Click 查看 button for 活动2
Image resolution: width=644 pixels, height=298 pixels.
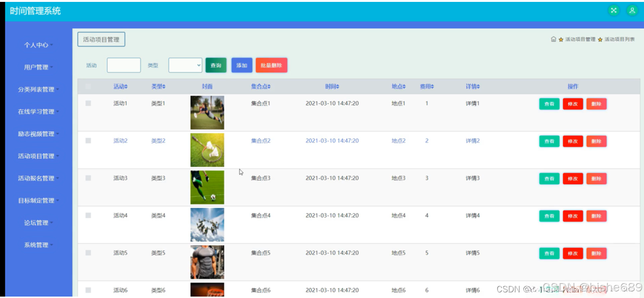pos(549,141)
